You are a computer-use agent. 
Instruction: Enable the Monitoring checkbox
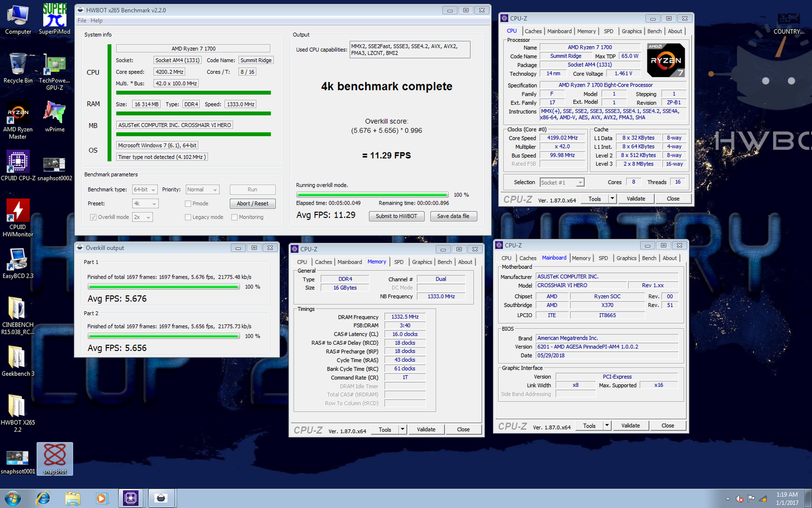pos(234,217)
